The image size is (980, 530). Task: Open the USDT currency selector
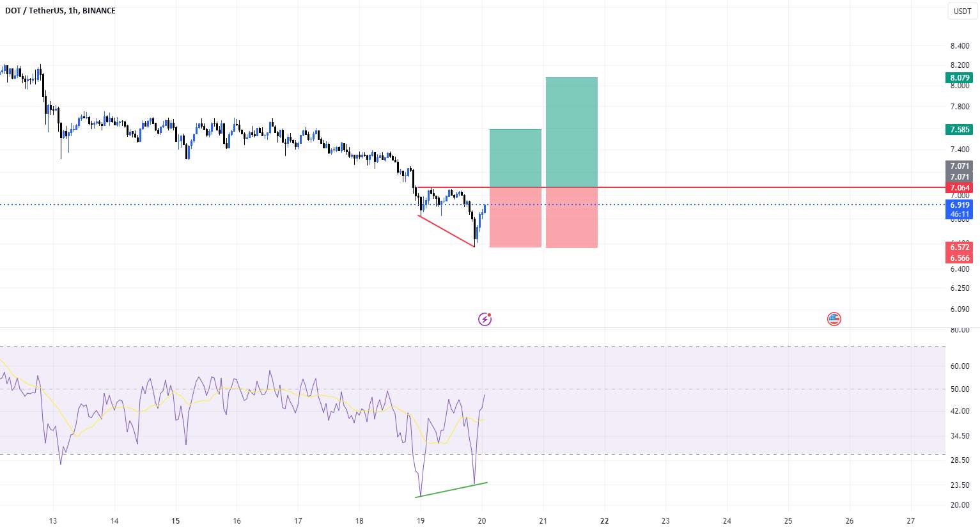point(962,11)
